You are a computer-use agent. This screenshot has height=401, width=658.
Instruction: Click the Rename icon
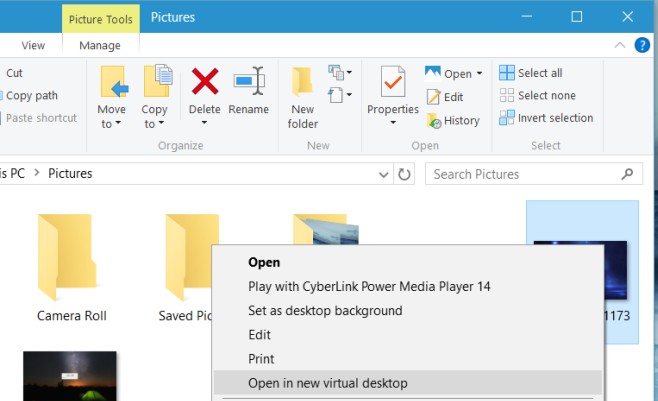[x=249, y=81]
